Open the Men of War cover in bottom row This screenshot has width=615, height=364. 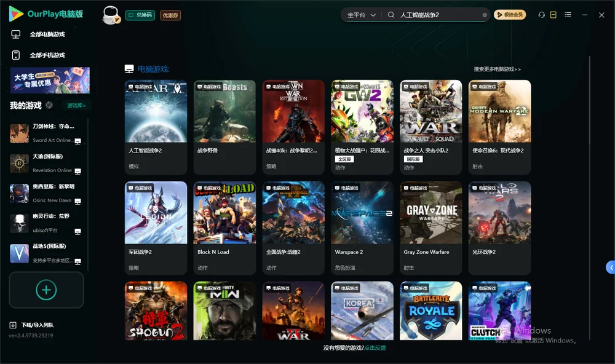[x=293, y=311]
